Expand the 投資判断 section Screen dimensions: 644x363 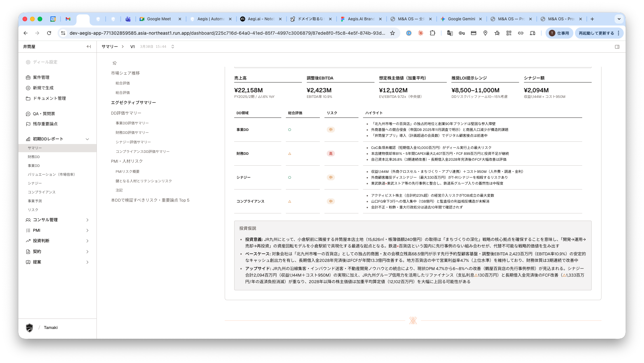point(87,241)
